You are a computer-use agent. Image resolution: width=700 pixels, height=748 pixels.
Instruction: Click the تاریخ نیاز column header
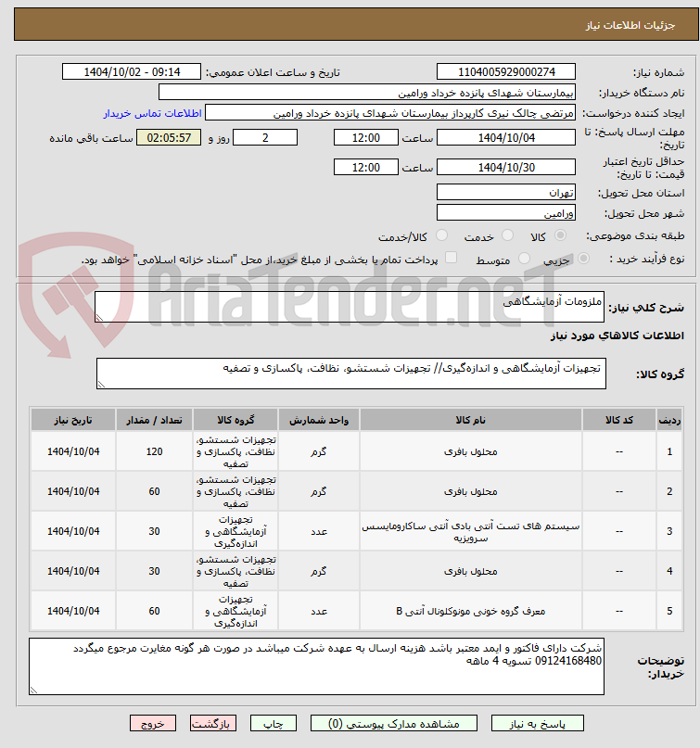pyautogui.click(x=73, y=420)
